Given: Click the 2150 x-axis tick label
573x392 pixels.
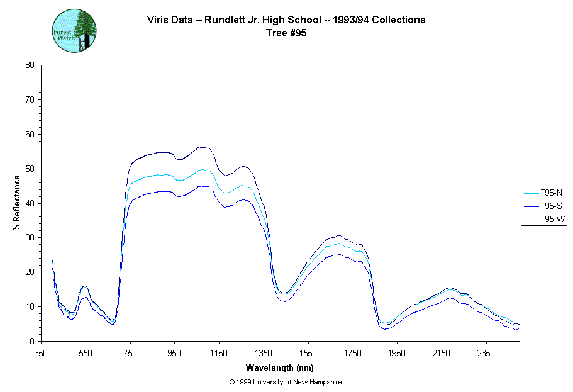Looking at the screenshot, I should [x=441, y=353].
